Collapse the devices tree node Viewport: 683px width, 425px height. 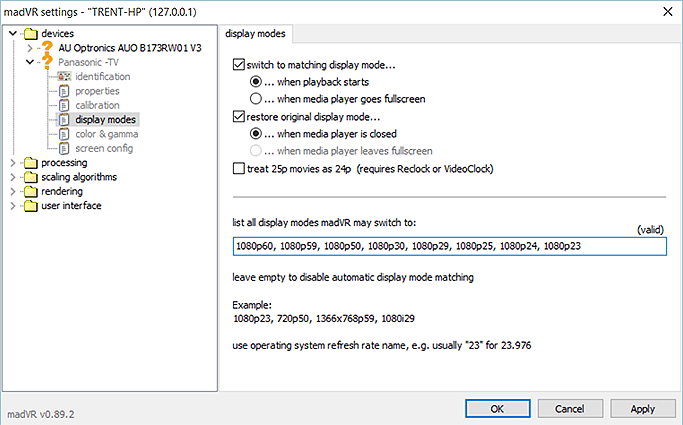[13, 33]
